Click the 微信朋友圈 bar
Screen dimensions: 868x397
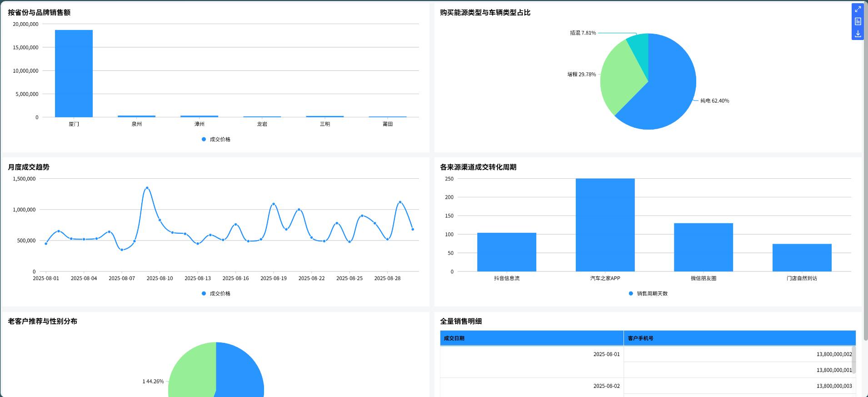coord(703,247)
